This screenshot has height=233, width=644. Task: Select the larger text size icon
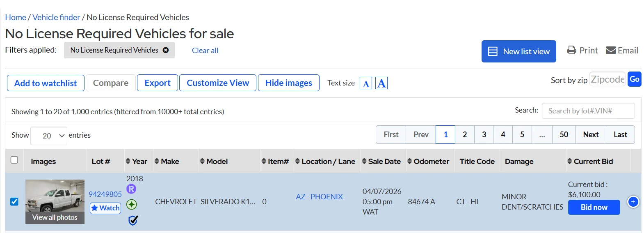pyautogui.click(x=381, y=83)
